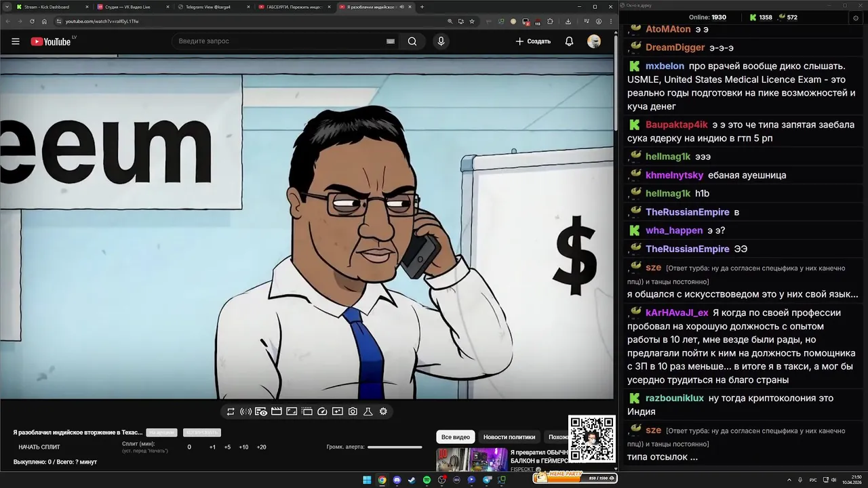Toggle the eye visibility icon in player toolbar
Image resolution: width=868 pixels, height=488 pixels.
tap(261, 411)
